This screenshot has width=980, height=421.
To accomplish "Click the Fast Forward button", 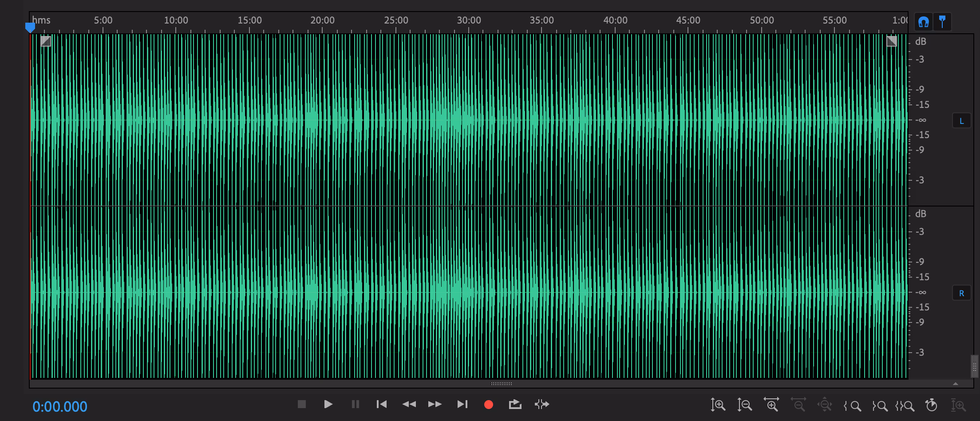I will coord(435,404).
